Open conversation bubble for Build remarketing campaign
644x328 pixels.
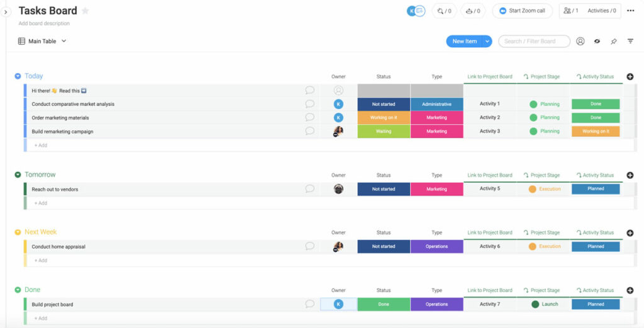(309, 131)
